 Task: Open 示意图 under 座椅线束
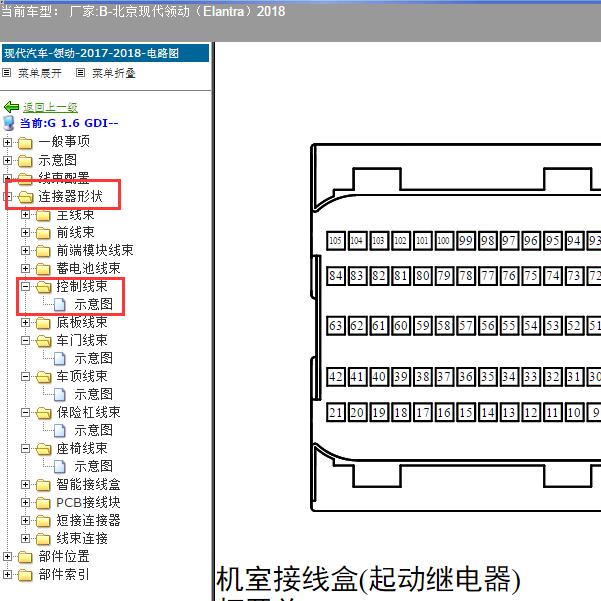[x=94, y=466]
